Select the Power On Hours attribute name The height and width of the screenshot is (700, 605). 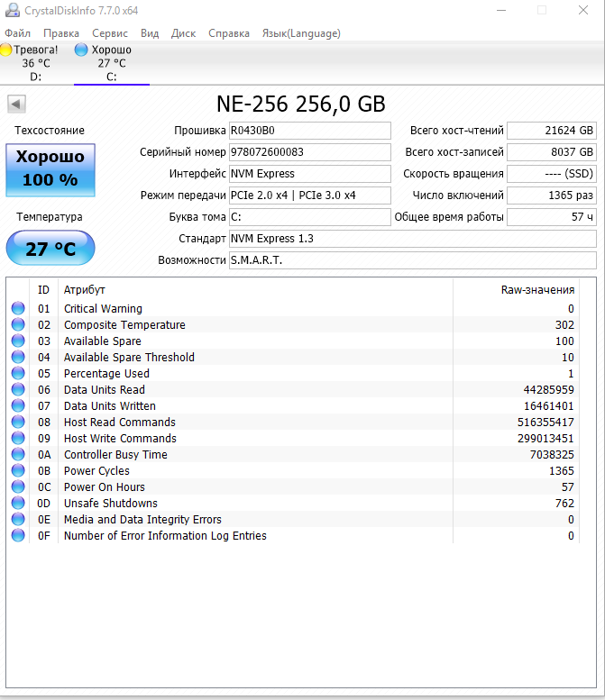pyautogui.click(x=105, y=487)
